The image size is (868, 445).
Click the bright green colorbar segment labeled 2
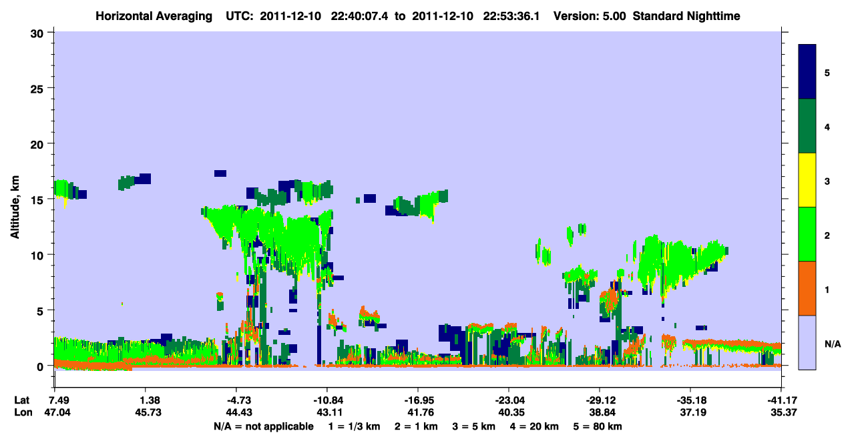coord(807,234)
